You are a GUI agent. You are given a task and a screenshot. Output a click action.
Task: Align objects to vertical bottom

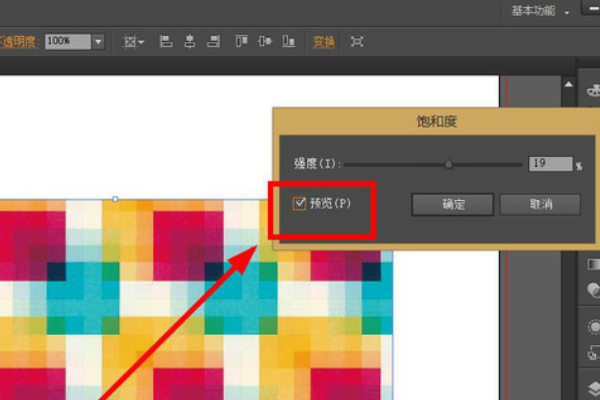point(289,41)
